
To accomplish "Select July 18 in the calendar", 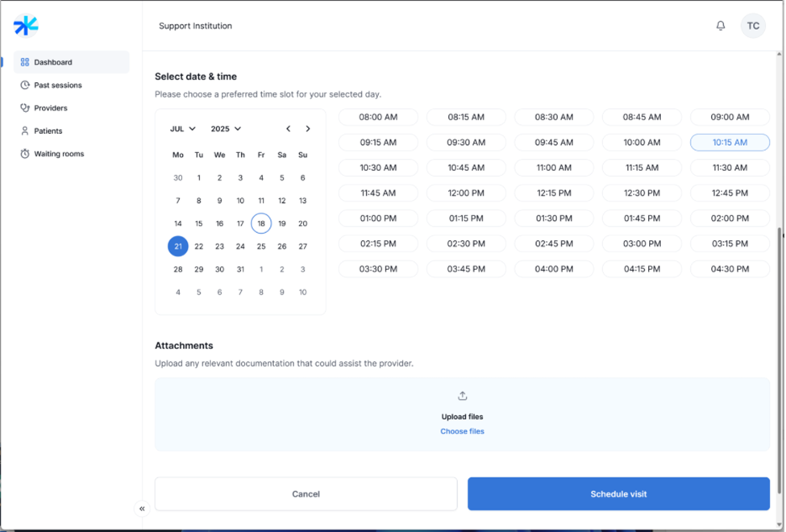I will click(261, 224).
